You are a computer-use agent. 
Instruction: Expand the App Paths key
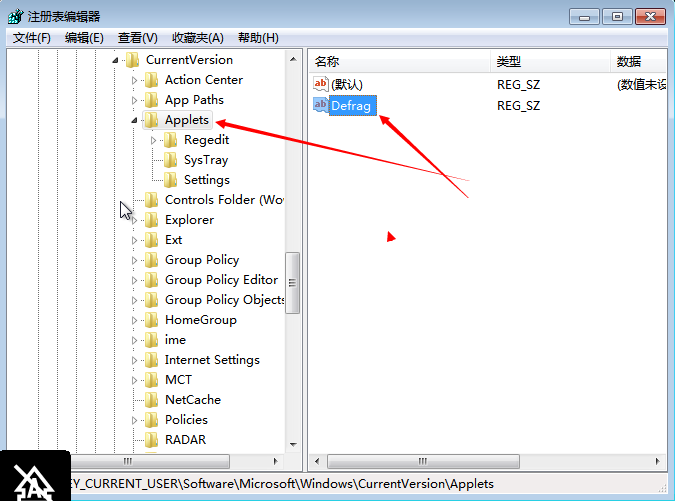(134, 100)
